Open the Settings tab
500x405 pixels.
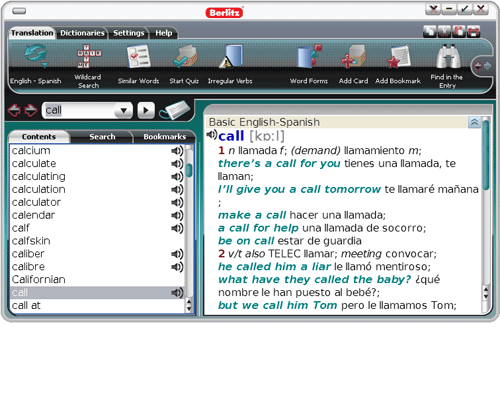(129, 33)
